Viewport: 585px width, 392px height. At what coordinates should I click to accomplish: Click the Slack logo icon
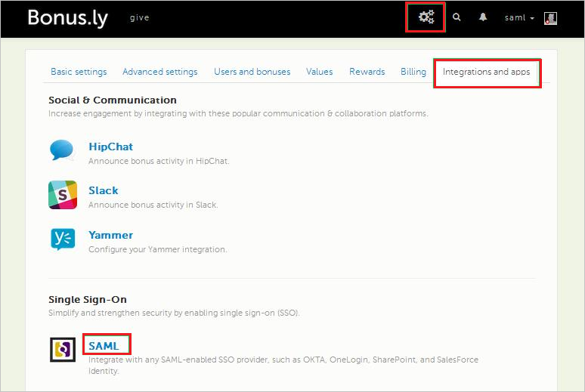[63, 195]
